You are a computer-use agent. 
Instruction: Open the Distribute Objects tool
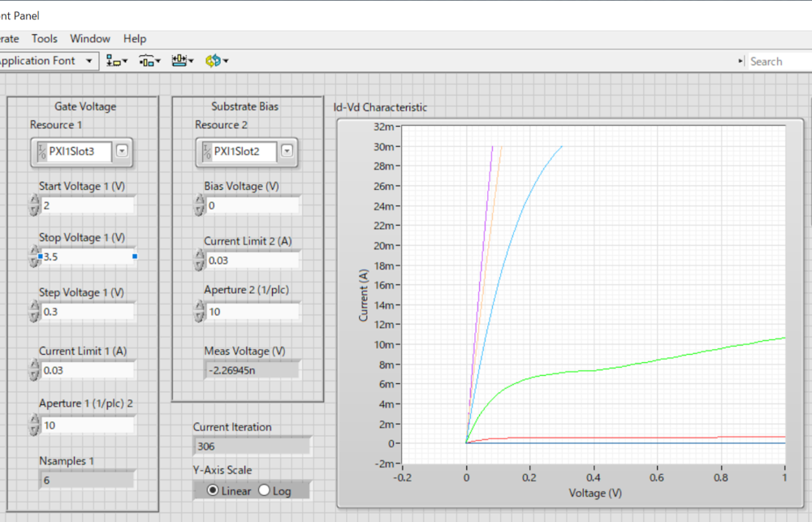pyautogui.click(x=149, y=61)
